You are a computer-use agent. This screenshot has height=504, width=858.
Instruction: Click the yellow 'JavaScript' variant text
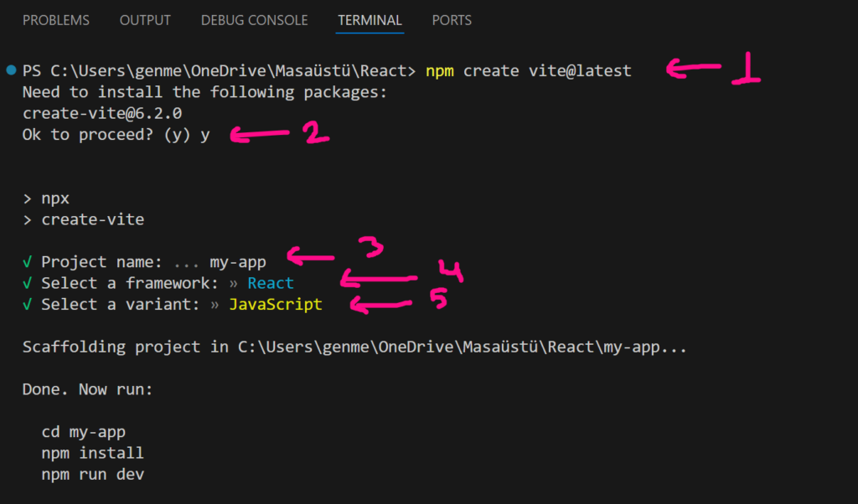point(276,305)
